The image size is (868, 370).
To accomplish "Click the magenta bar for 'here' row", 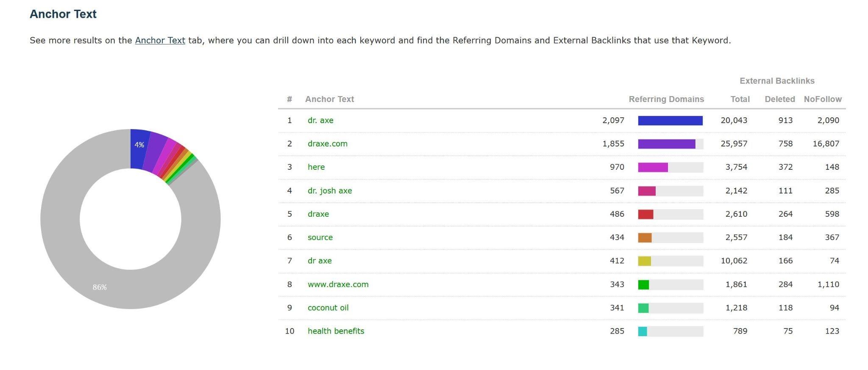I will click(653, 167).
